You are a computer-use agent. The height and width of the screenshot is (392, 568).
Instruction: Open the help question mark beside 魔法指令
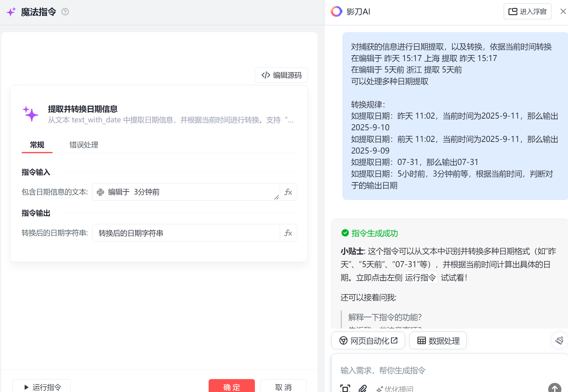65,12
